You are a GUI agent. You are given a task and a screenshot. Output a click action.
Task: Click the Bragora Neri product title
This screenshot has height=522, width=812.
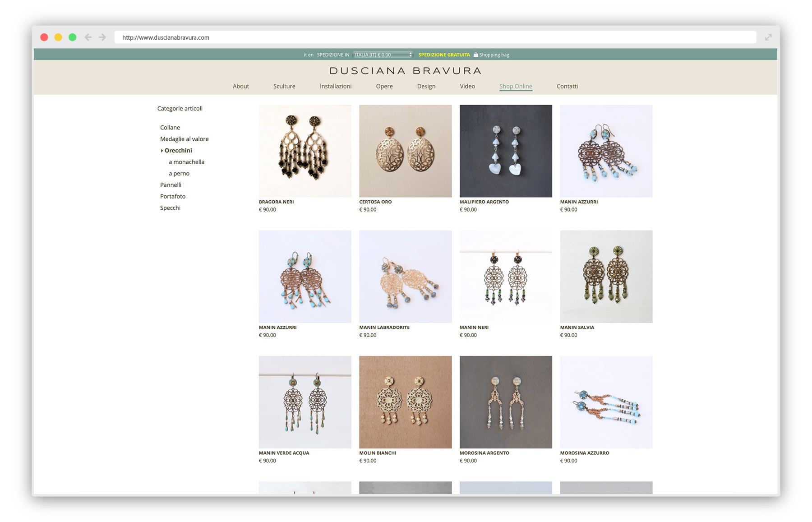point(276,202)
